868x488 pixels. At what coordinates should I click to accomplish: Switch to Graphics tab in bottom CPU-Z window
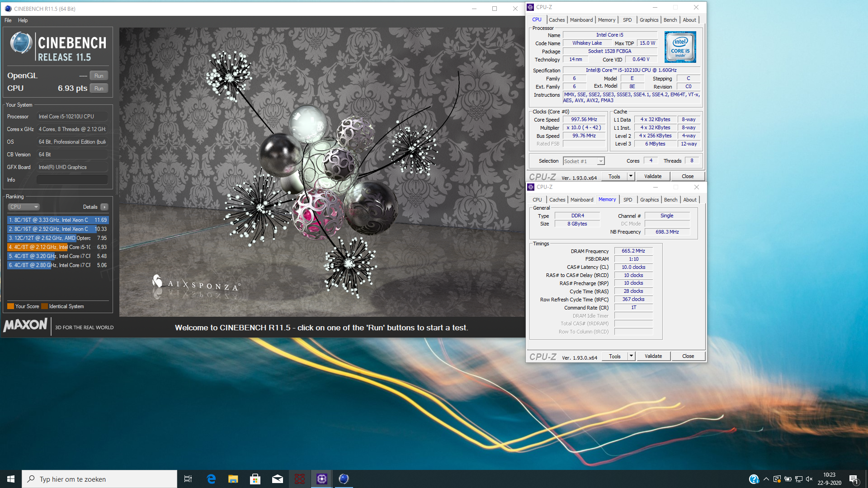click(x=649, y=200)
